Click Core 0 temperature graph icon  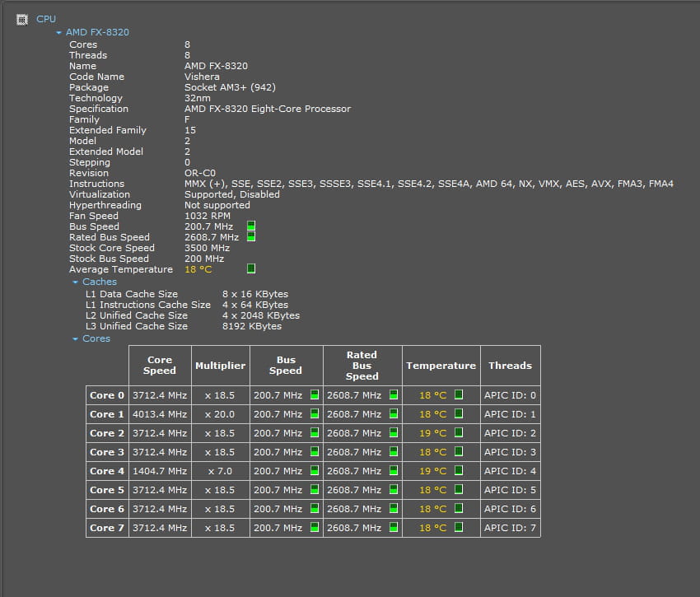(x=459, y=394)
